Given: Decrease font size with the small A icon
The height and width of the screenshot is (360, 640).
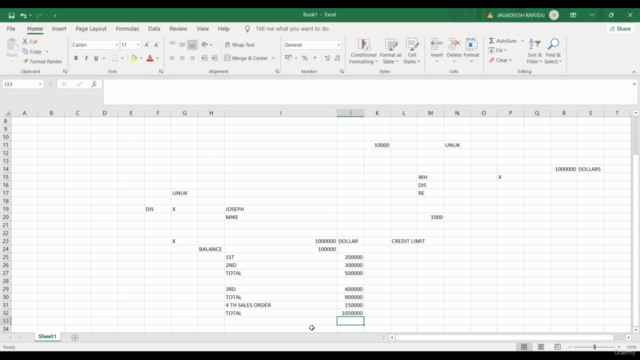Looking at the screenshot, I should coord(156,45).
